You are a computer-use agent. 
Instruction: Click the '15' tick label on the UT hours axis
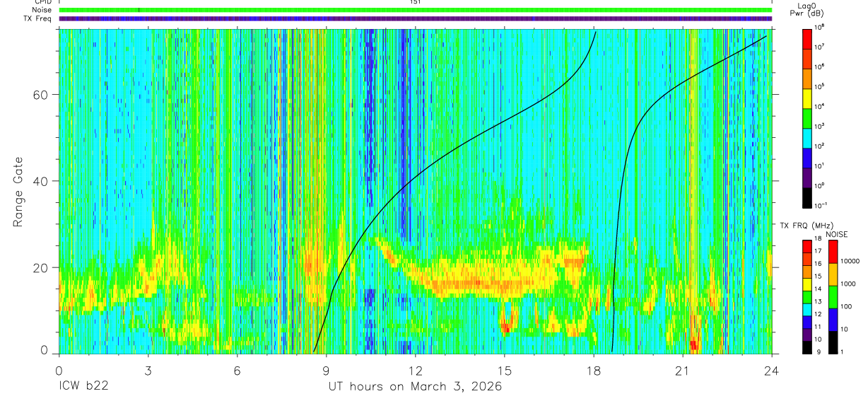(505, 370)
